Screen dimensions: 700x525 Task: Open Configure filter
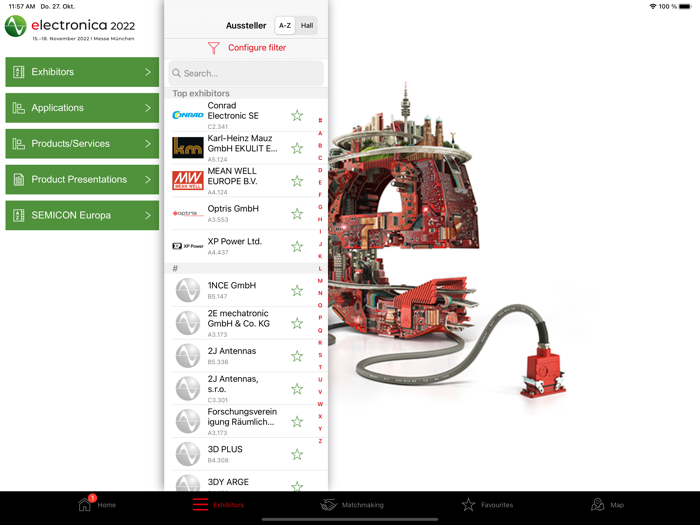point(257,48)
